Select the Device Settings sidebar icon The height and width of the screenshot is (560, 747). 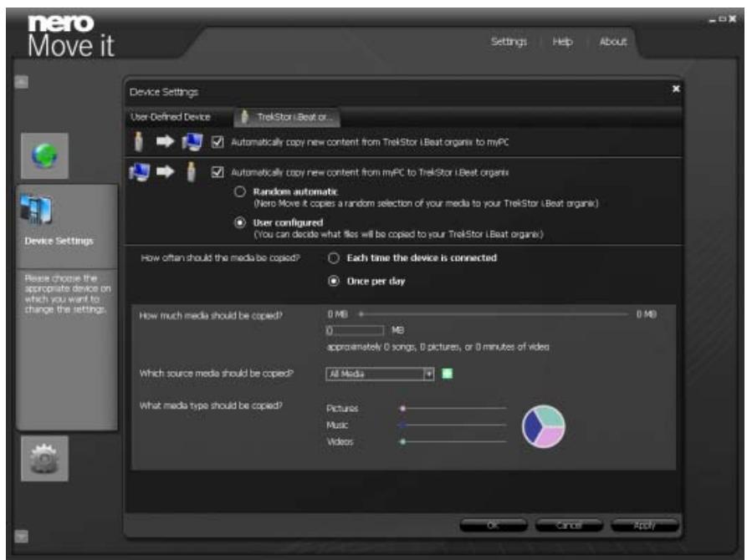pyautogui.click(x=36, y=209)
